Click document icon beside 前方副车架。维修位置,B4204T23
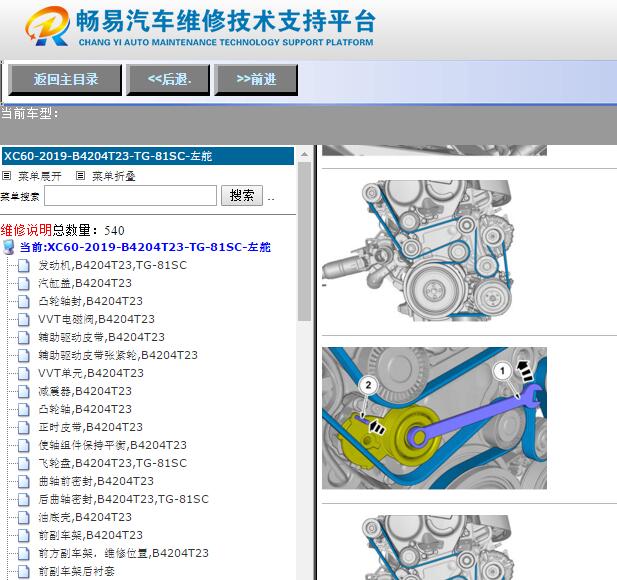The height and width of the screenshot is (580, 617). [x=24, y=554]
